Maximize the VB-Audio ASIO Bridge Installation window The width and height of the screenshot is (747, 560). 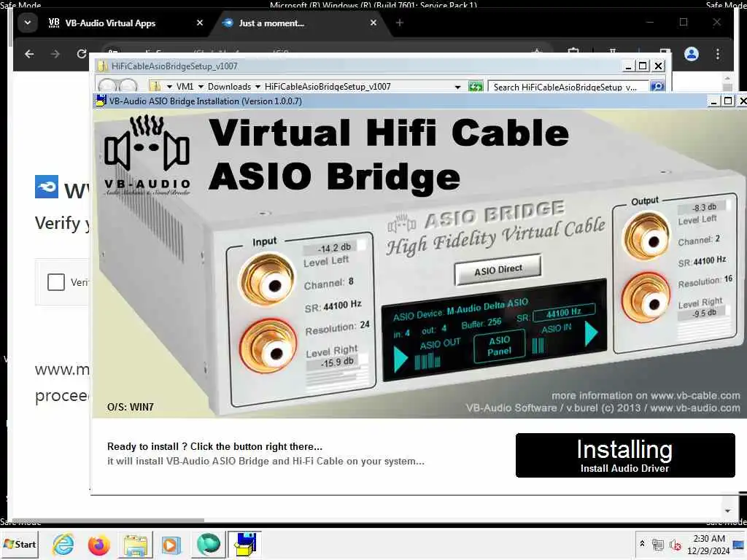(728, 101)
